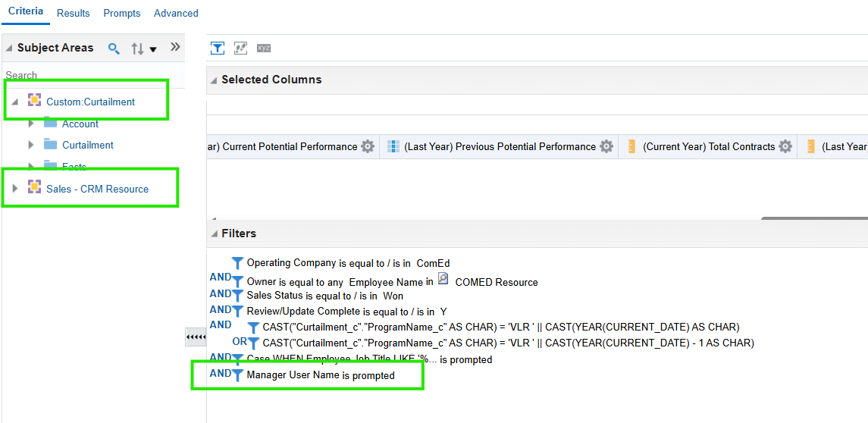
Task: Click ruler icon of Total Contracts column
Action: click(632, 147)
